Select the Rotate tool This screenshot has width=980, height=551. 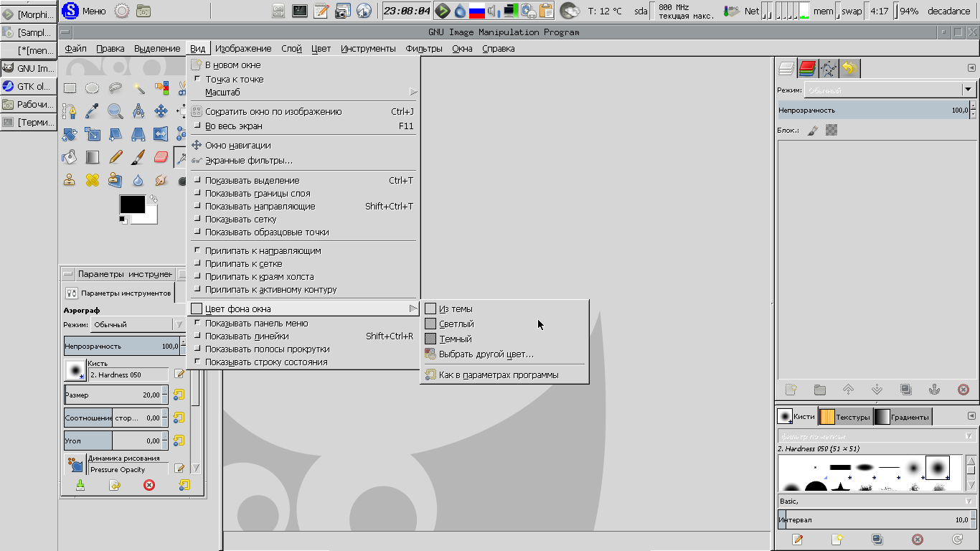(x=70, y=134)
